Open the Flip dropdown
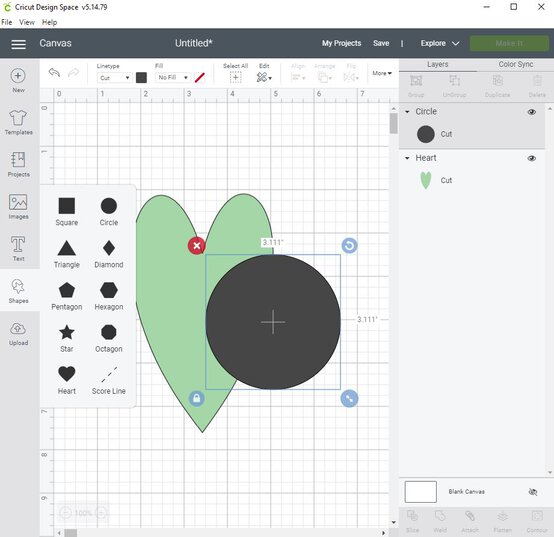Image resolution: width=554 pixels, height=537 pixels. 351,77
